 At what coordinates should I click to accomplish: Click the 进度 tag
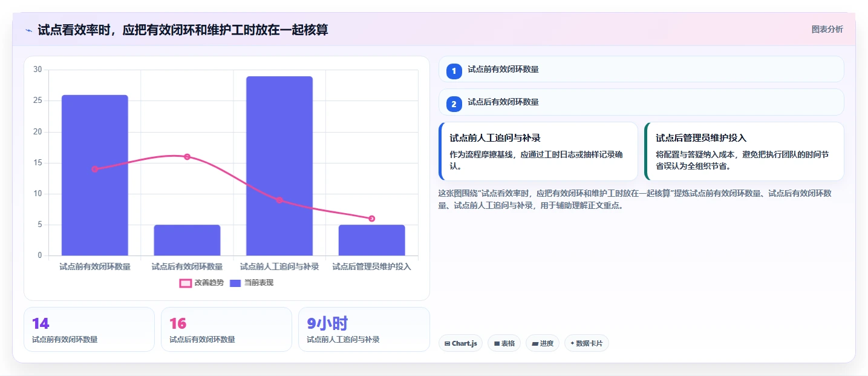click(543, 343)
